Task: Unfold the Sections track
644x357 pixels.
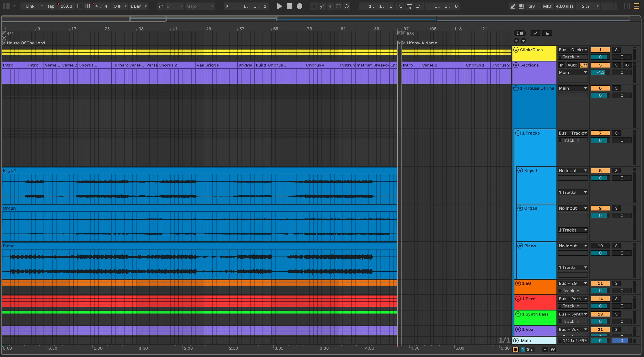Action: pos(516,65)
